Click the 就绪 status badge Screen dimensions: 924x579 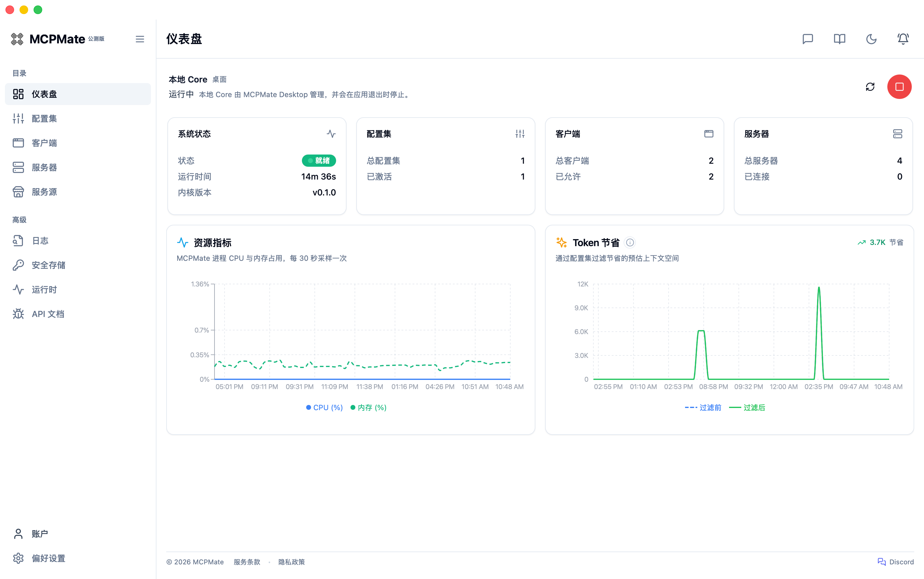319,160
